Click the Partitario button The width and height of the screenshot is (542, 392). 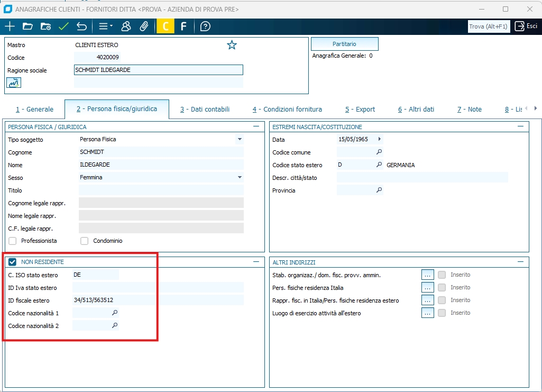pos(344,44)
